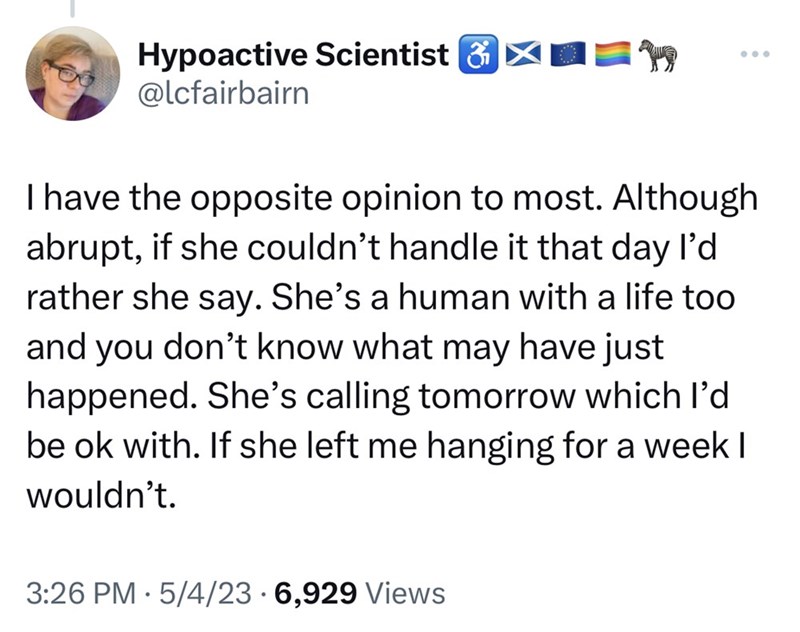Open the 3:26 PM timestamp link
This screenshot has width=800, height=632.
coord(81,593)
